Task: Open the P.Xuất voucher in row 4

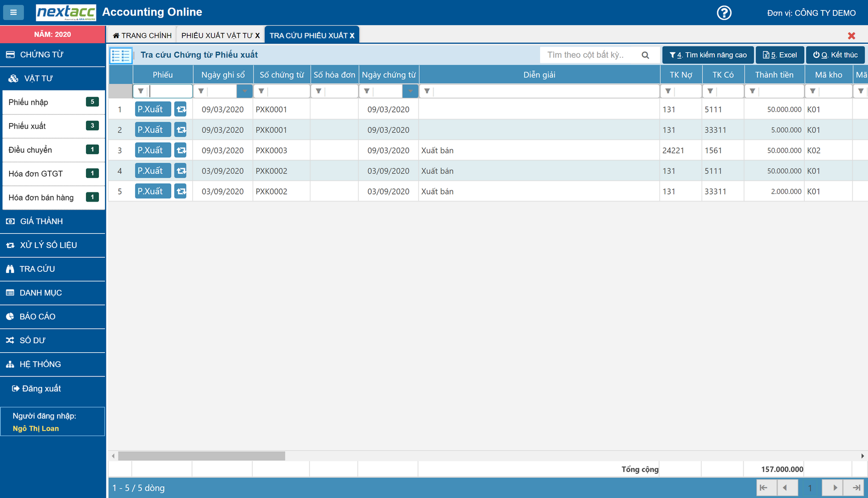Action: pos(153,171)
